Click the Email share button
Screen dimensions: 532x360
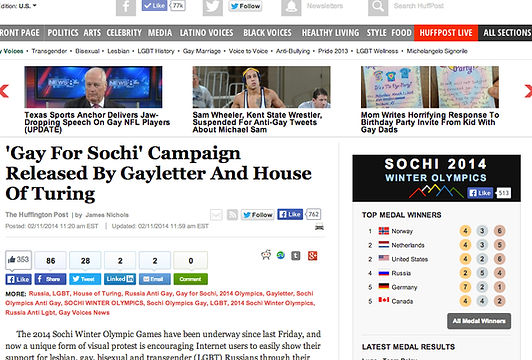click(x=155, y=279)
